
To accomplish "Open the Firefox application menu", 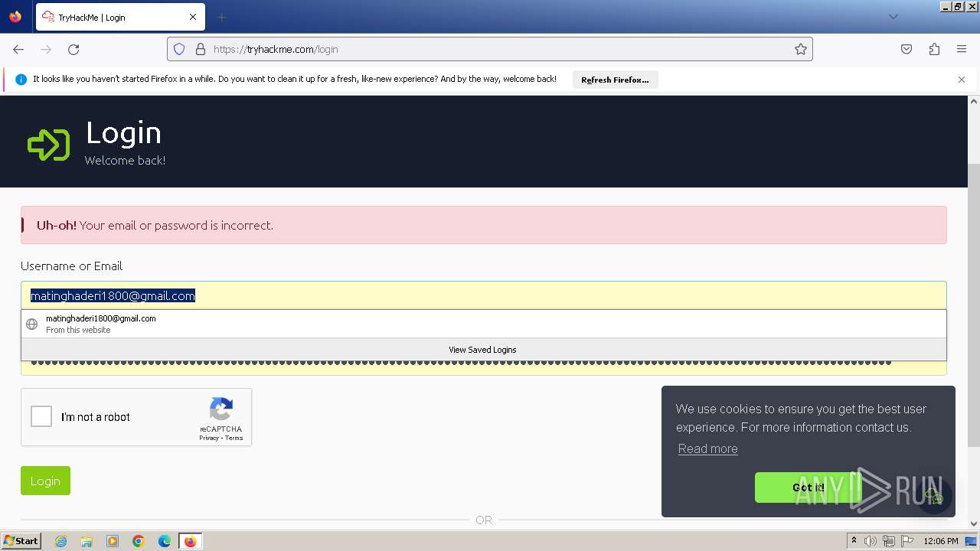I will pos(962,49).
